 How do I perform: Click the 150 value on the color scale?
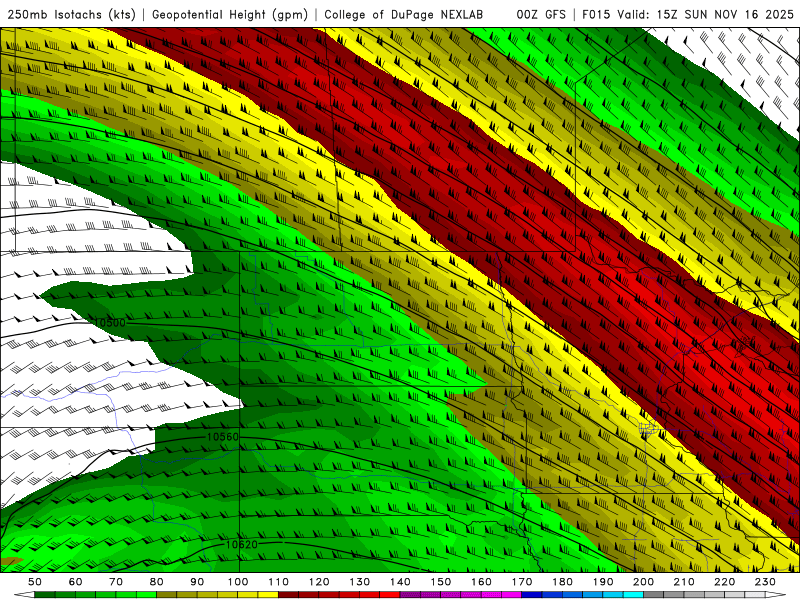click(x=440, y=582)
